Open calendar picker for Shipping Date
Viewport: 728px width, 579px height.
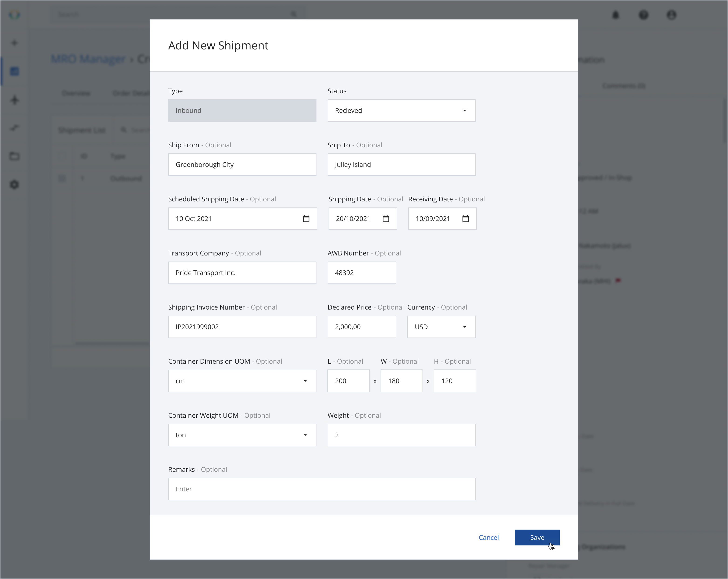pyautogui.click(x=386, y=219)
